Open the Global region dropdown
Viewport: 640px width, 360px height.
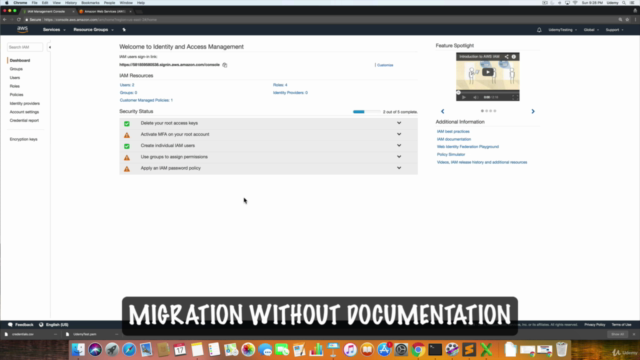(591, 30)
